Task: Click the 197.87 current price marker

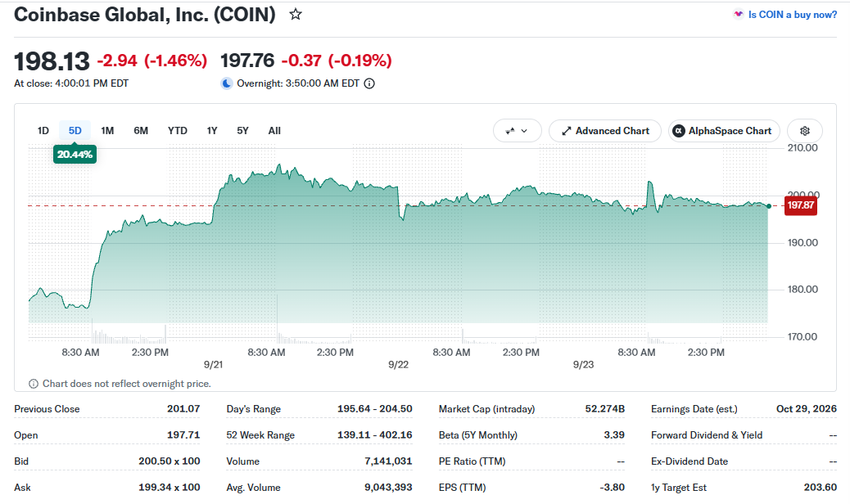Action: tap(801, 205)
